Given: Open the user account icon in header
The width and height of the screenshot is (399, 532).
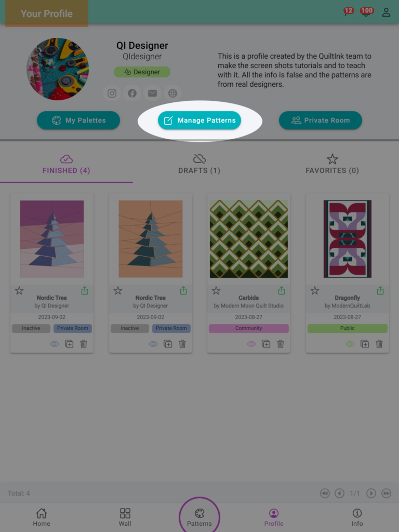Looking at the screenshot, I should pos(386,12).
